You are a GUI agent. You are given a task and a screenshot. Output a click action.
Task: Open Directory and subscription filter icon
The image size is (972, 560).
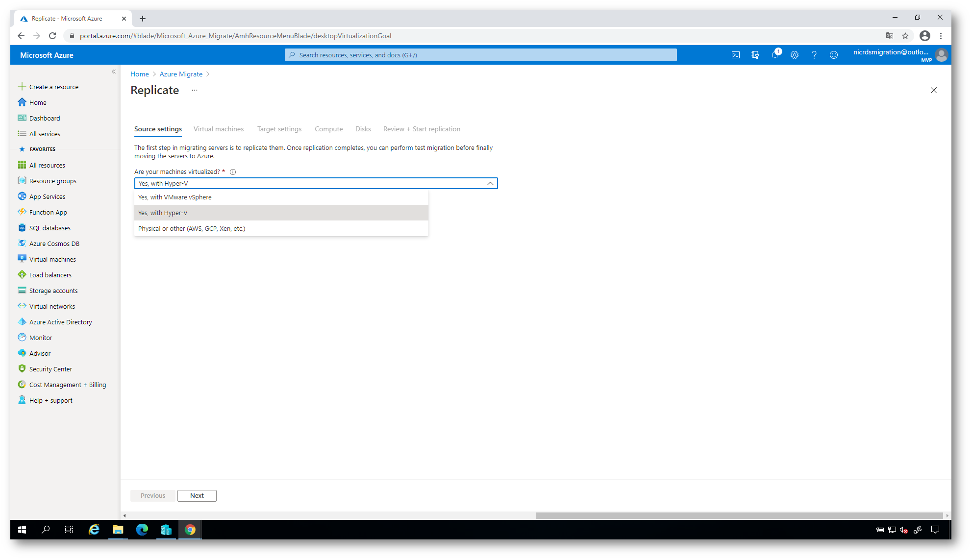pos(755,55)
